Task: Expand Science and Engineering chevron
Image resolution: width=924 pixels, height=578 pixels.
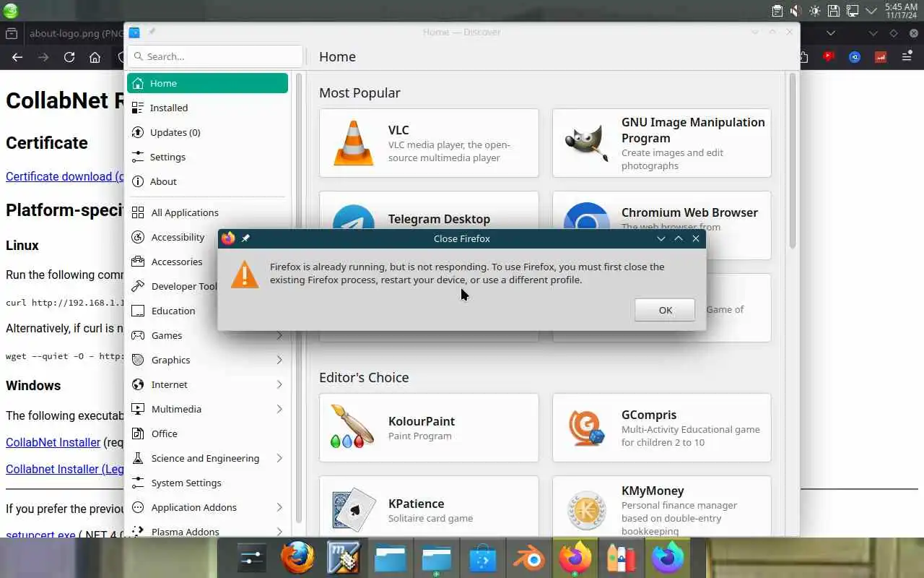Action: tap(279, 458)
